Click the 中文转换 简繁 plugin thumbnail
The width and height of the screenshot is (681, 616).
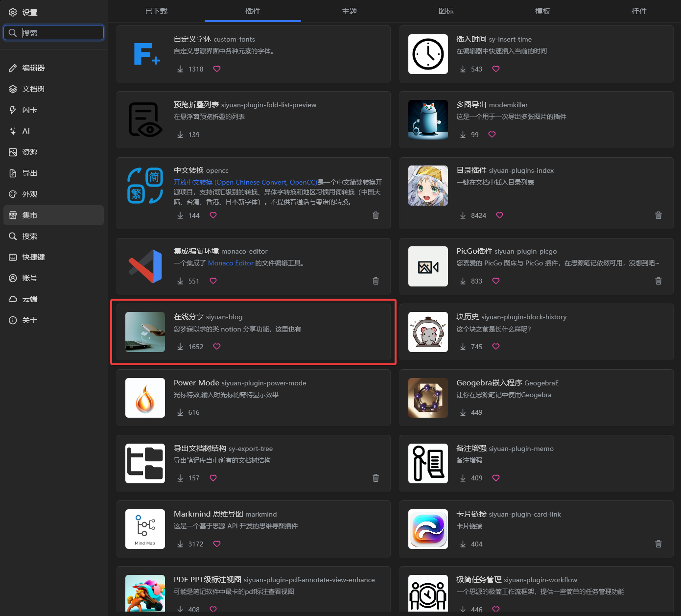(x=145, y=186)
